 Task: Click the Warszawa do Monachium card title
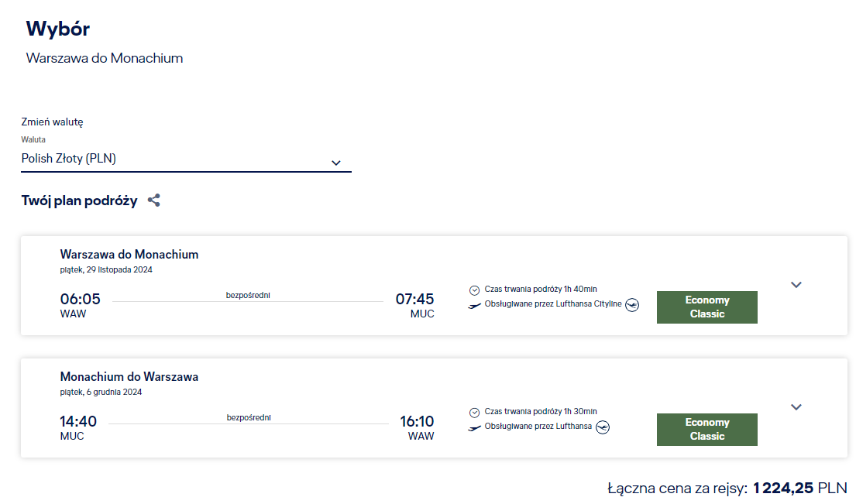[x=129, y=254]
